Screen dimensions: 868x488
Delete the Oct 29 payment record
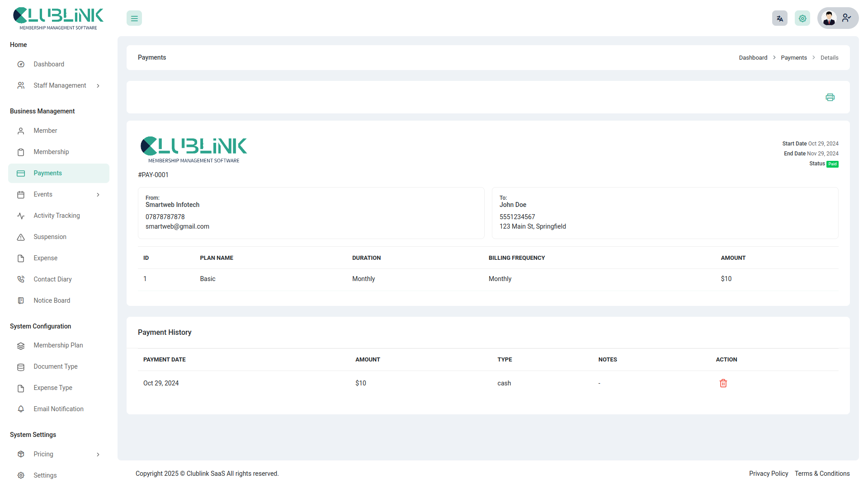(x=723, y=383)
